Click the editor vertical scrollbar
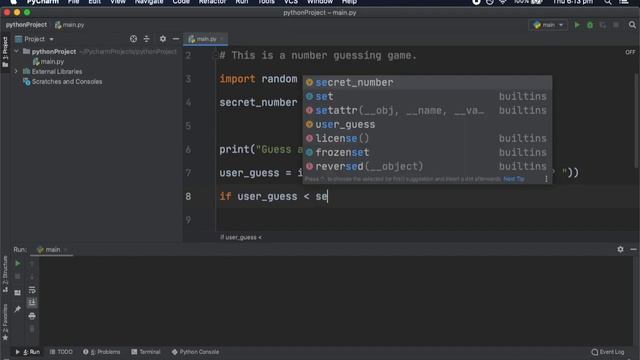 pos(636,120)
